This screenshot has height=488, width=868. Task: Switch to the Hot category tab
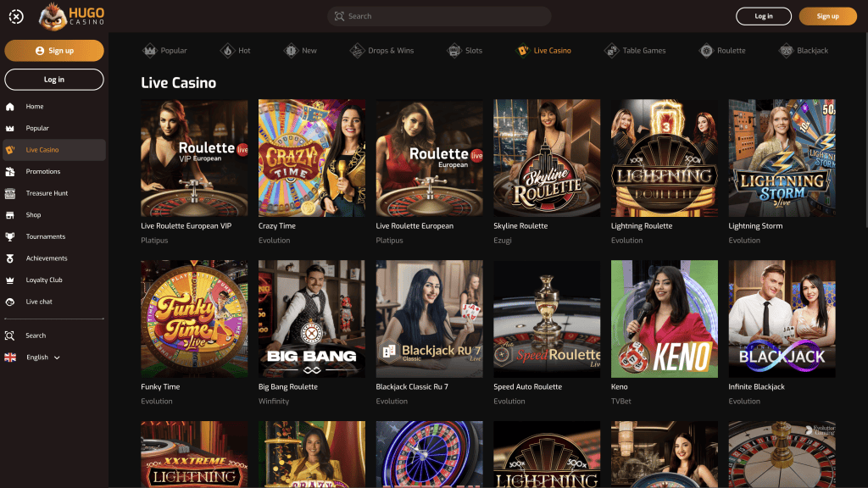(236, 50)
